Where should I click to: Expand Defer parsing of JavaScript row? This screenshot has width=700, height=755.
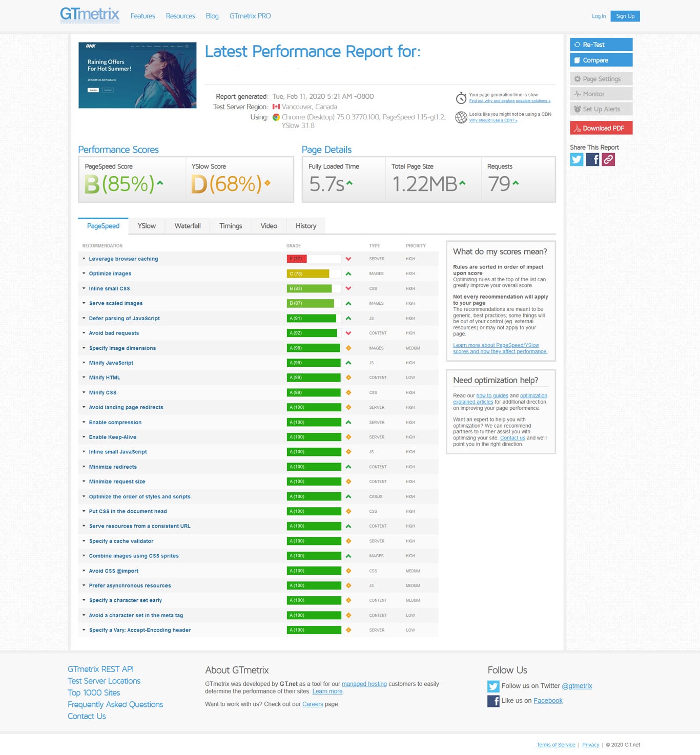tap(124, 318)
